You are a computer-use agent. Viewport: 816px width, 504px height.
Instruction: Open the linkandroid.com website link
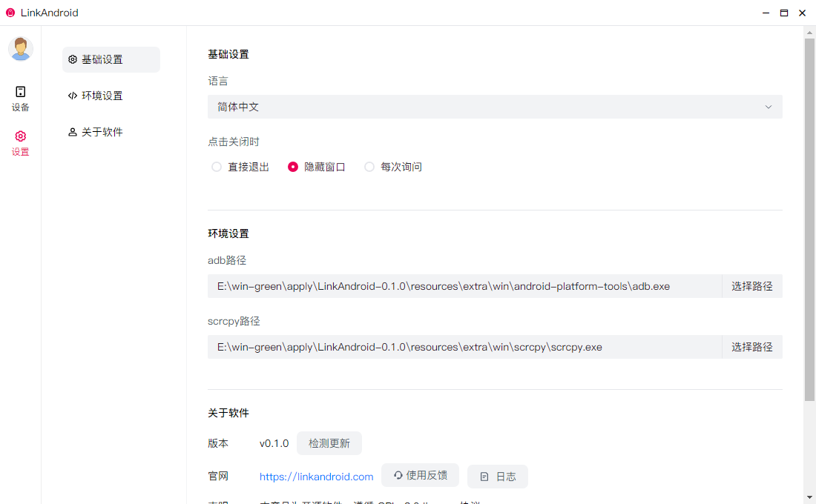(x=316, y=477)
